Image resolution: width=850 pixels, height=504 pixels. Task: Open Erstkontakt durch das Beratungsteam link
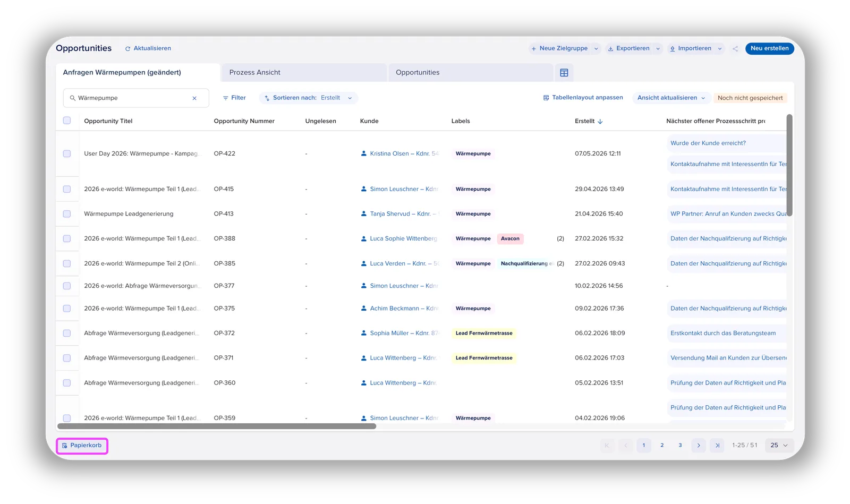click(x=723, y=334)
